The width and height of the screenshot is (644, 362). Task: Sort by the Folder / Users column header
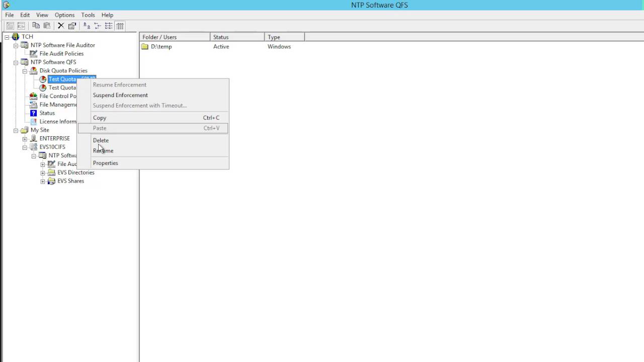175,37
